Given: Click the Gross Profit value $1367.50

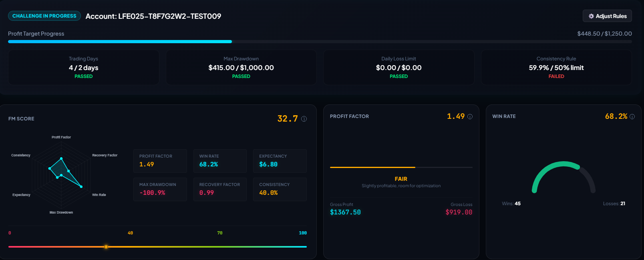Looking at the screenshot, I should [x=345, y=212].
